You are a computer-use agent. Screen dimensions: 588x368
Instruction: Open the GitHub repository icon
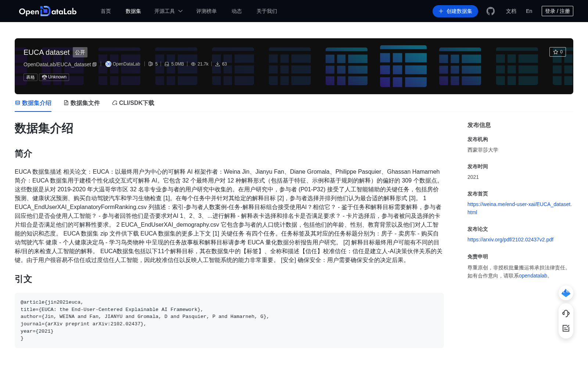490,11
